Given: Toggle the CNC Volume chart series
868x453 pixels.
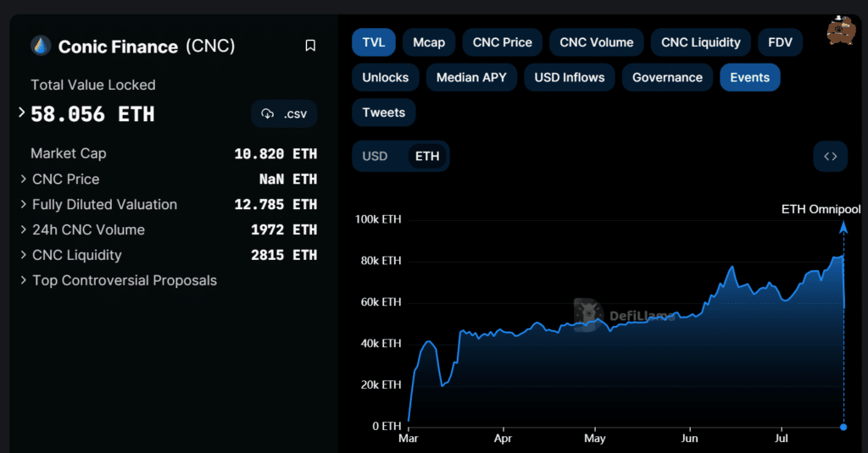Looking at the screenshot, I should coord(596,42).
